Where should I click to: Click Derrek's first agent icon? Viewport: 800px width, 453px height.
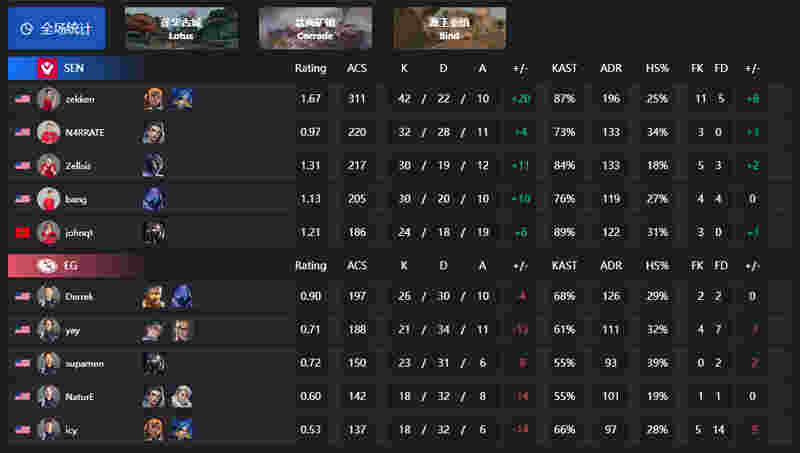[x=154, y=296]
